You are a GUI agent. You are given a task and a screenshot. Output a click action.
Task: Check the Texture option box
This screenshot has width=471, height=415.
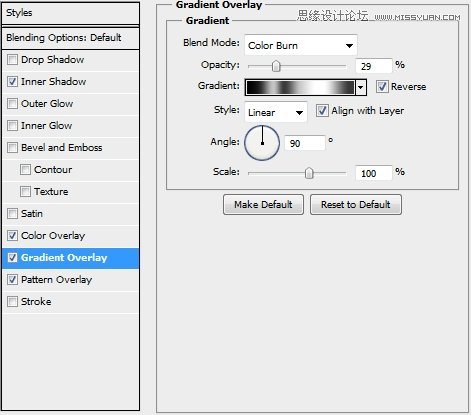[x=25, y=192]
